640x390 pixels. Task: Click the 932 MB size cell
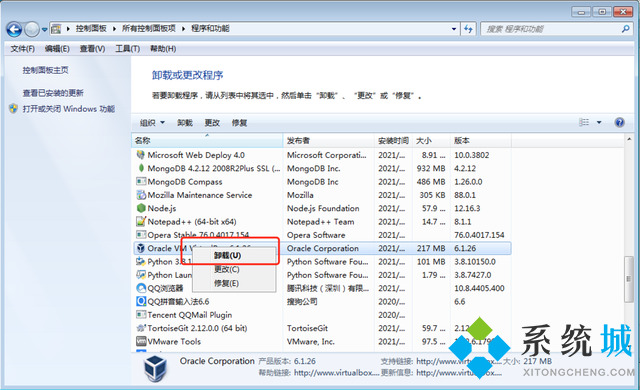click(x=431, y=168)
